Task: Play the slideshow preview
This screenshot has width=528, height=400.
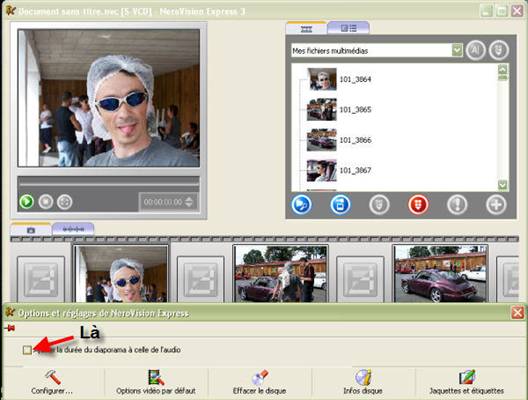Action: (x=26, y=202)
